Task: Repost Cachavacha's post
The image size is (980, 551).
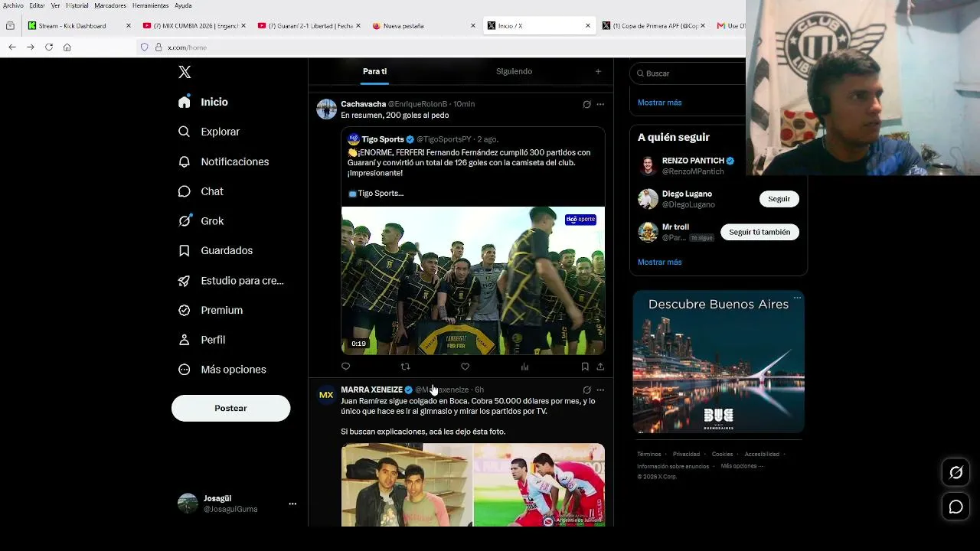Action: 405,367
